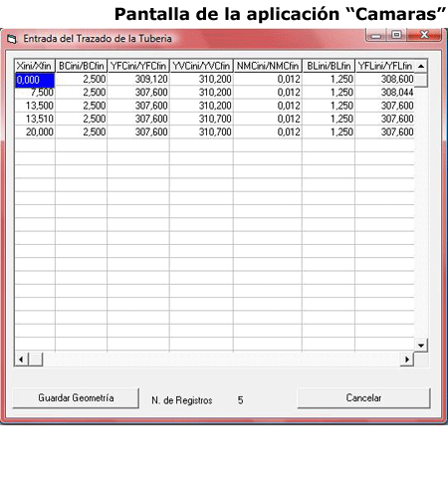Click the grid scroll-up arrow
448x498 pixels.
click(x=421, y=66)
